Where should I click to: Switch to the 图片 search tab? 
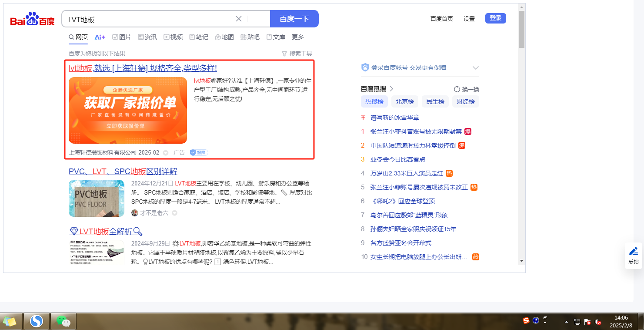[122, 37]
